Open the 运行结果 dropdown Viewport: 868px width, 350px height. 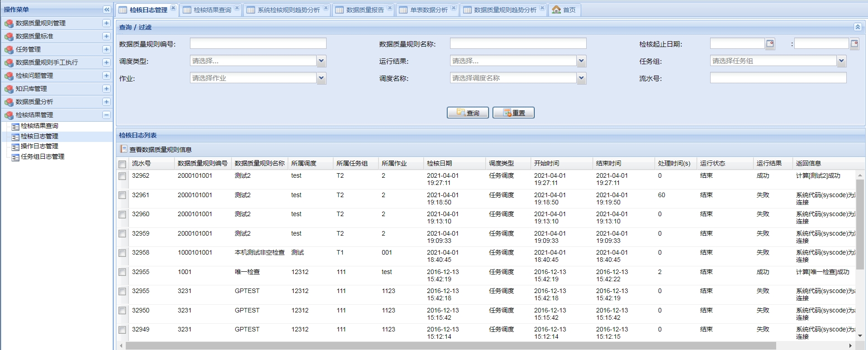(x=581, y=61)
